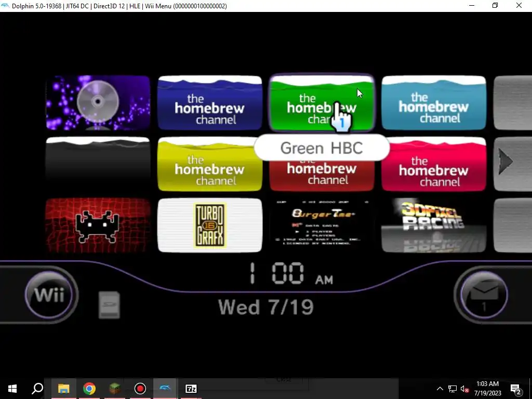Click the Wed 7/19 date text
Viewport: 532px width, 399px height.
pyautogui.click(x=266, y=307)
